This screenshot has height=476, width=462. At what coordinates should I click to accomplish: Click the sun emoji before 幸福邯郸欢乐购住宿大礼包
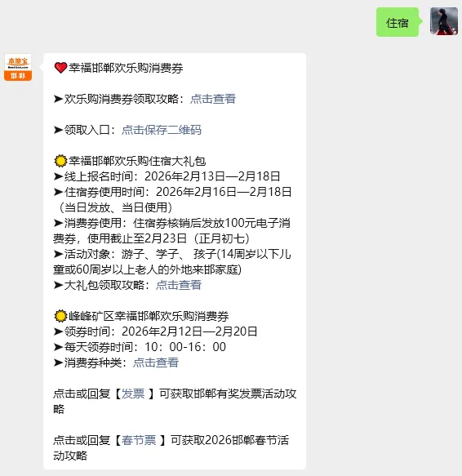(60, 161)
